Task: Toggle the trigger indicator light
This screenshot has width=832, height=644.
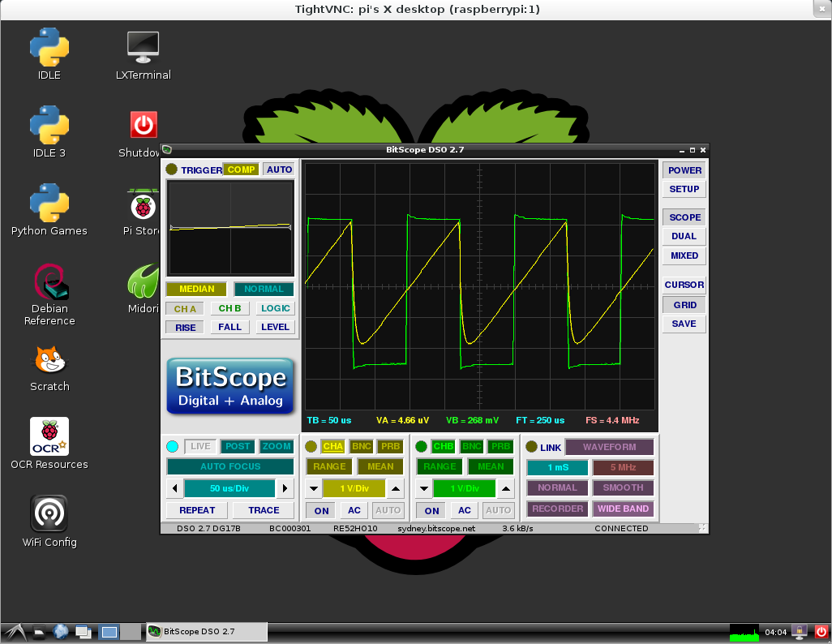Action: [171, 170]
